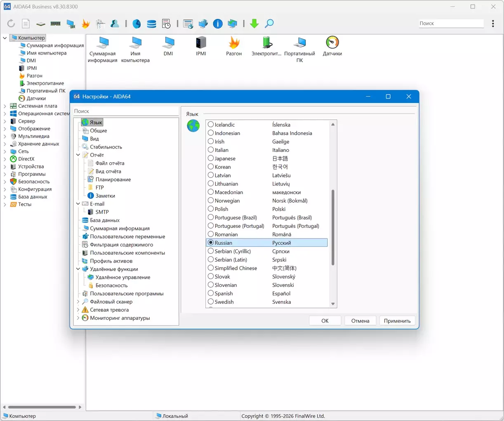
Task: Open the Стабильность settings page
Action: (x=106, y=147)
